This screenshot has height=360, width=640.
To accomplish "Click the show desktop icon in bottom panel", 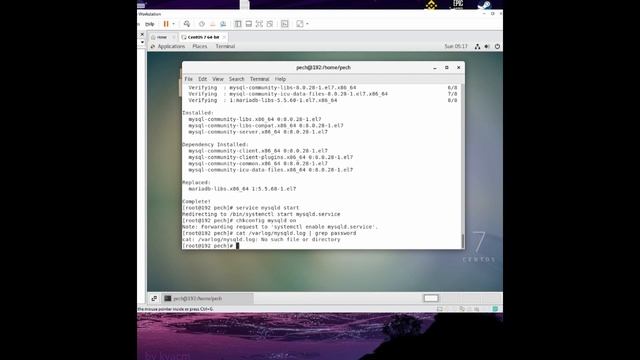I will [x=154, y=298].
